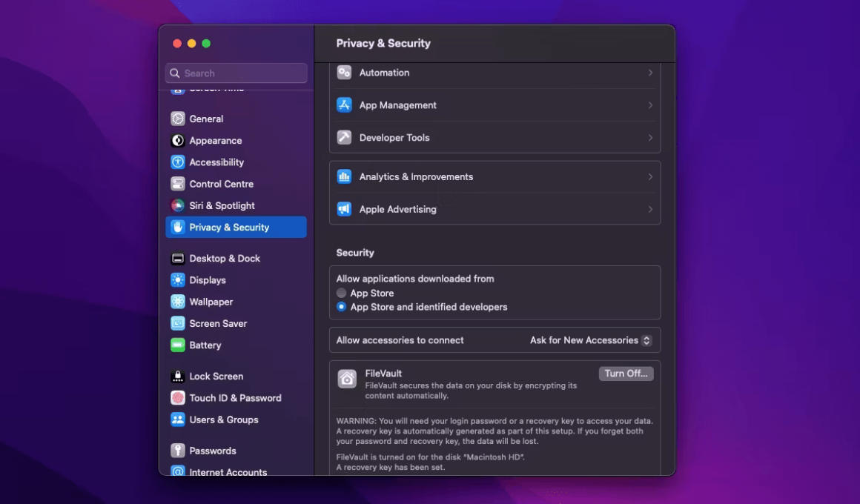Select App Store and identified developers radio

(x=341, y=307)
